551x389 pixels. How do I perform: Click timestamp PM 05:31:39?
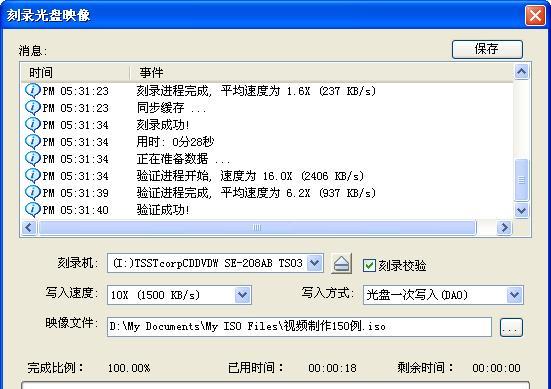pyautogui.click(x=76, y=193)
